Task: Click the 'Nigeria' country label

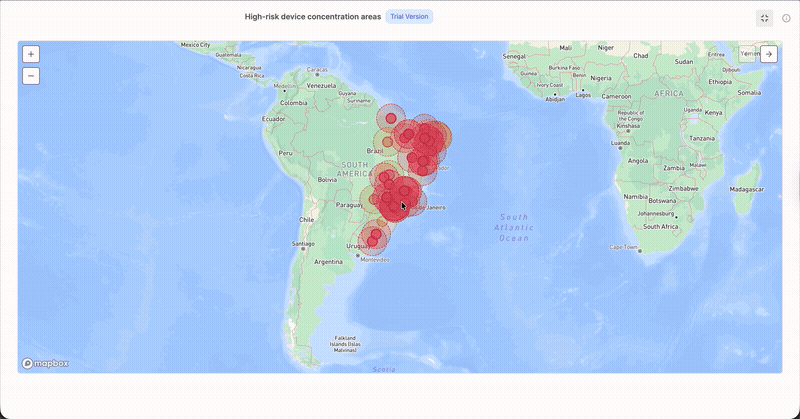Action: click(601, 78)
